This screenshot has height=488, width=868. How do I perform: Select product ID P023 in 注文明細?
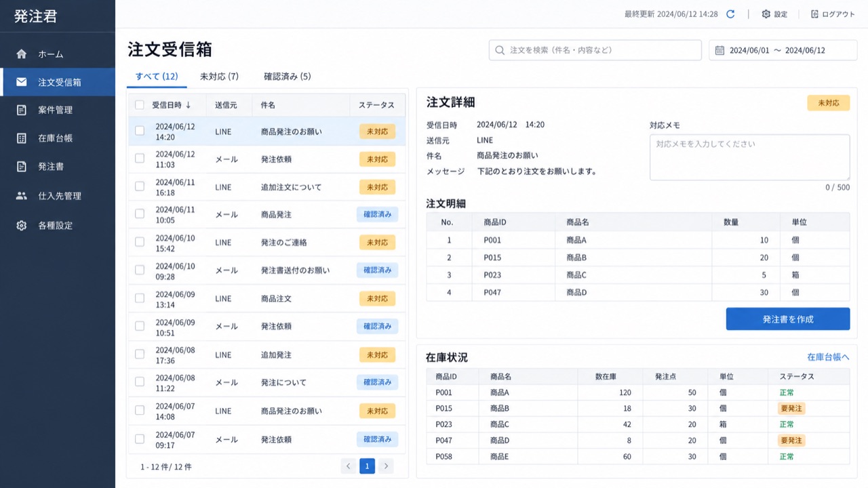click(x=492, y=275)
